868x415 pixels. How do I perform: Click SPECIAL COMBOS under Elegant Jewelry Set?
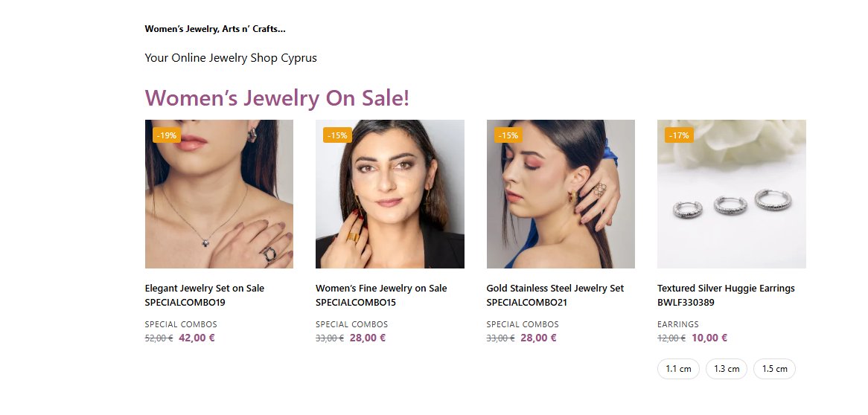click(181, 324)
